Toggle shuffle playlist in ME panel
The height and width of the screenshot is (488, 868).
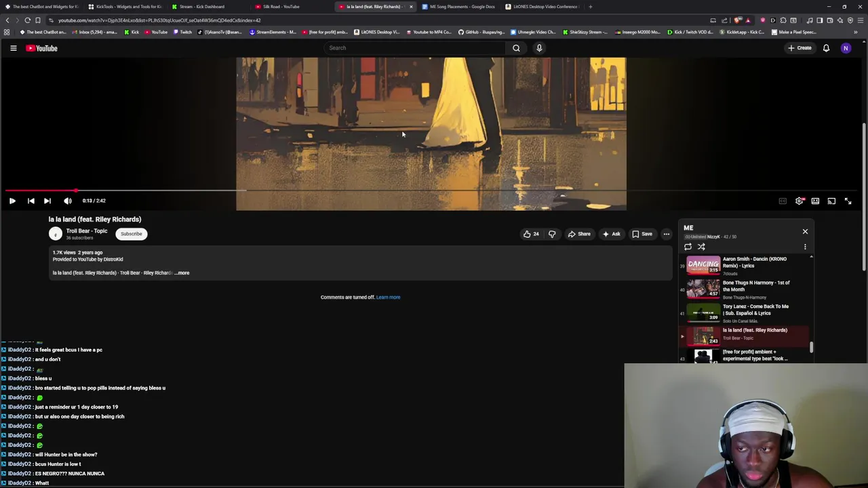click(x=701, y=247)
